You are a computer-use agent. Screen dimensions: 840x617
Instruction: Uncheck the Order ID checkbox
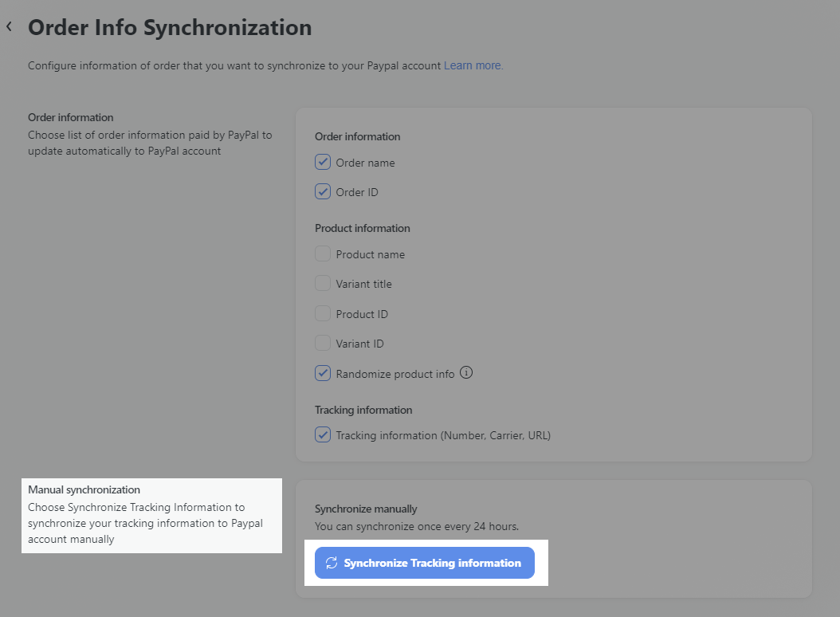323,191
